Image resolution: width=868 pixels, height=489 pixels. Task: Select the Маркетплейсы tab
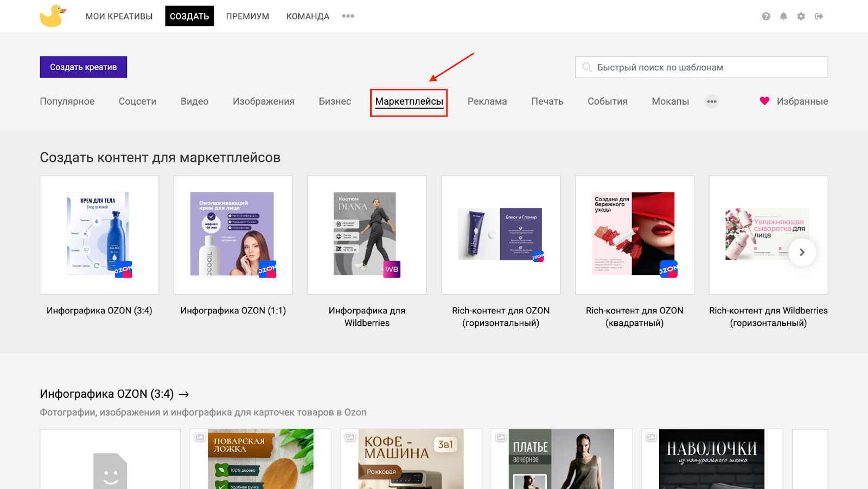tap(409, 101)
